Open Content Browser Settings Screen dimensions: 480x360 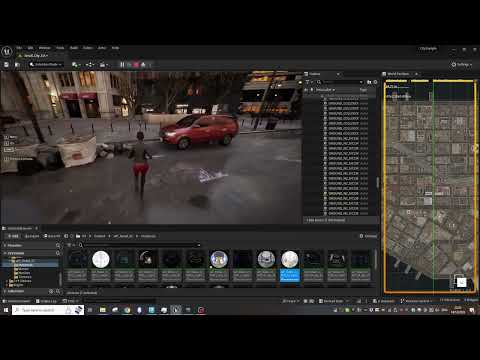(x=368, y=236)
